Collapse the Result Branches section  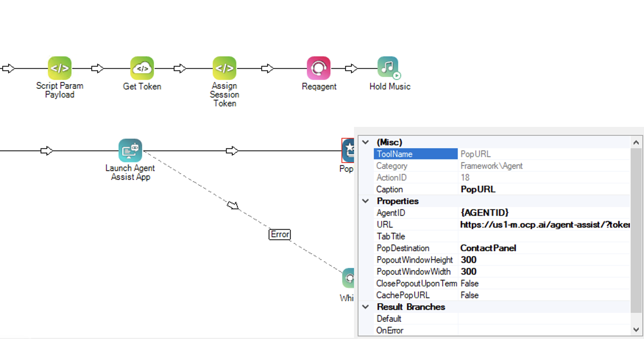[x=365, y=307]
